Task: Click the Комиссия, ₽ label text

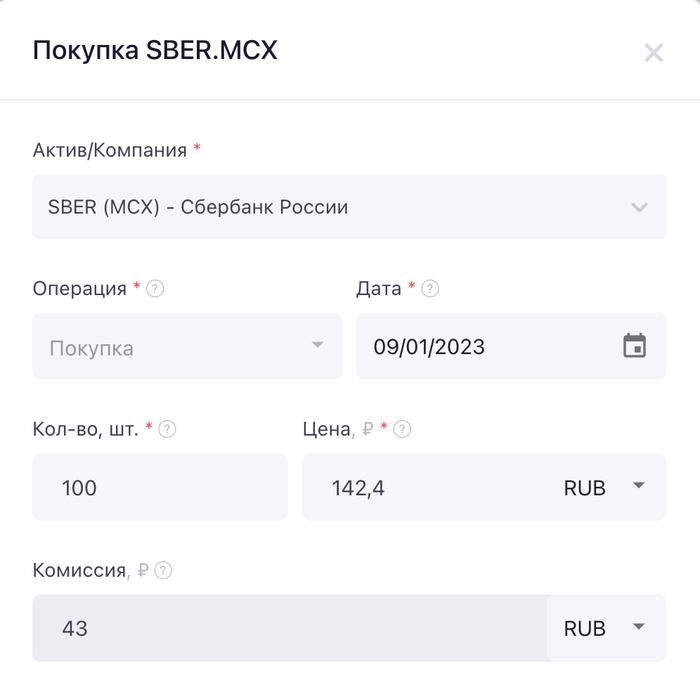Action: click(x=90, y=571)
